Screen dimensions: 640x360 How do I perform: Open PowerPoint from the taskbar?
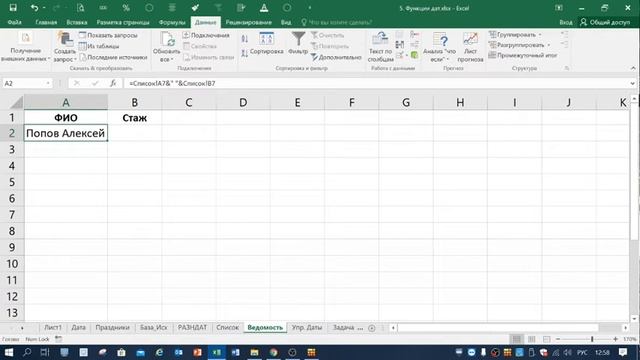click(x=198, y=352)
